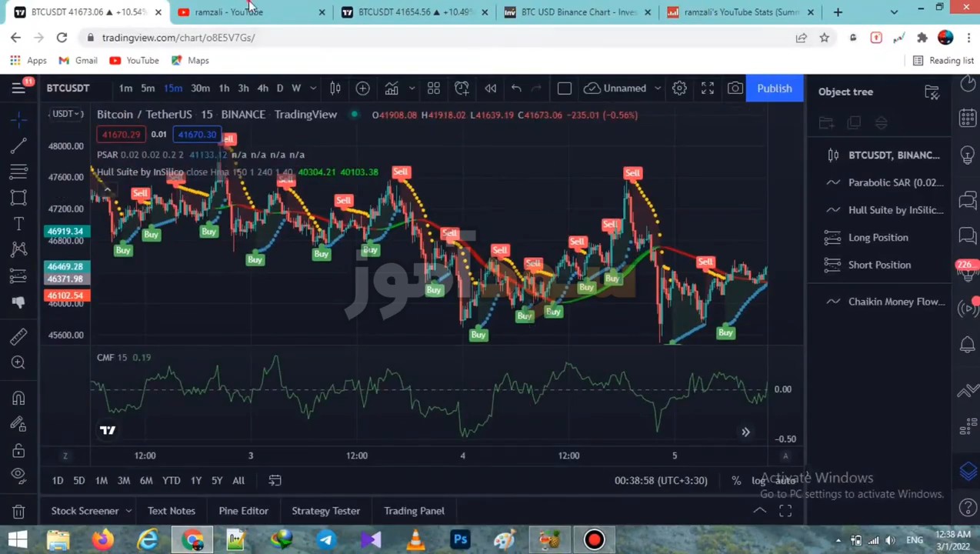980x554 pixels.
Task: Open the indicators and strategies button
Action: pos(392,88)
